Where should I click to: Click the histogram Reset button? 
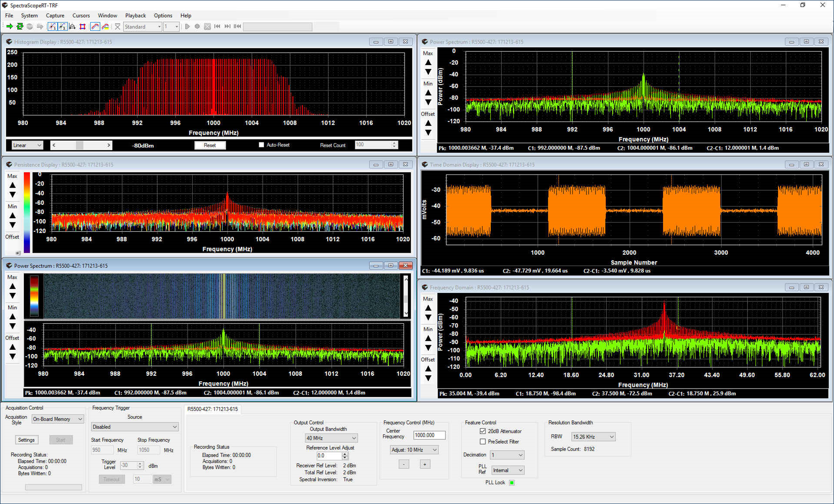coord(209,145)
